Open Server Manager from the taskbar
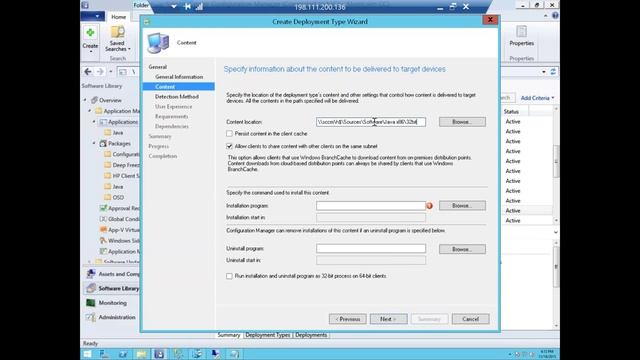 click(104, 354)
